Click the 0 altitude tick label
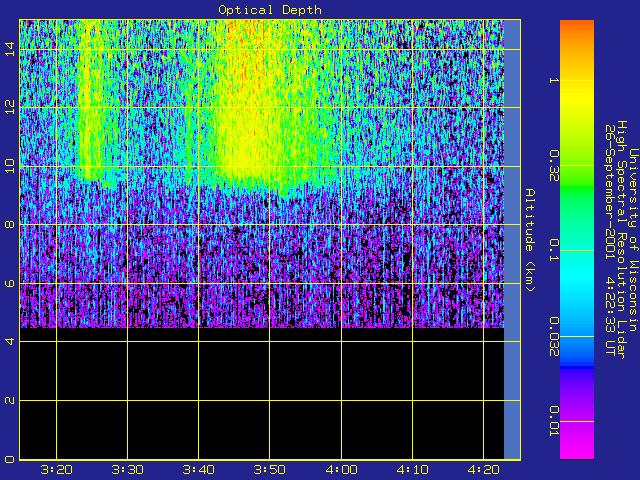640x480 pixels. 9,459
